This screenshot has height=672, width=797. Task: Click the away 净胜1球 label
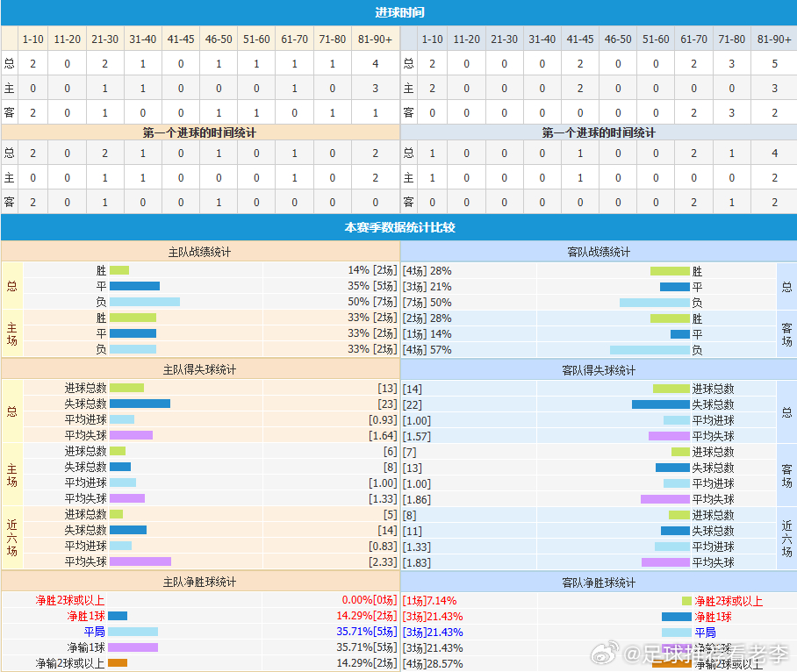point(713,617)
